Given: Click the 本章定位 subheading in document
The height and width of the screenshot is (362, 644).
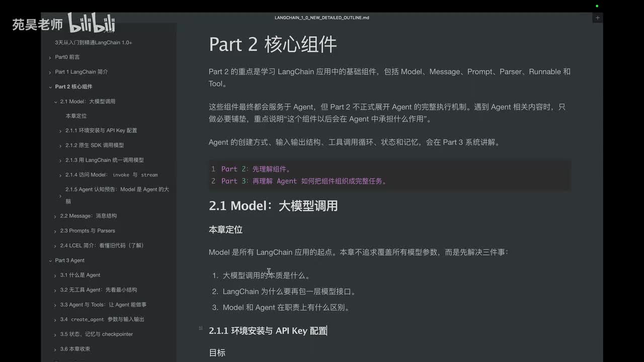Looking at the screenshot, I should tap(225, 230).
